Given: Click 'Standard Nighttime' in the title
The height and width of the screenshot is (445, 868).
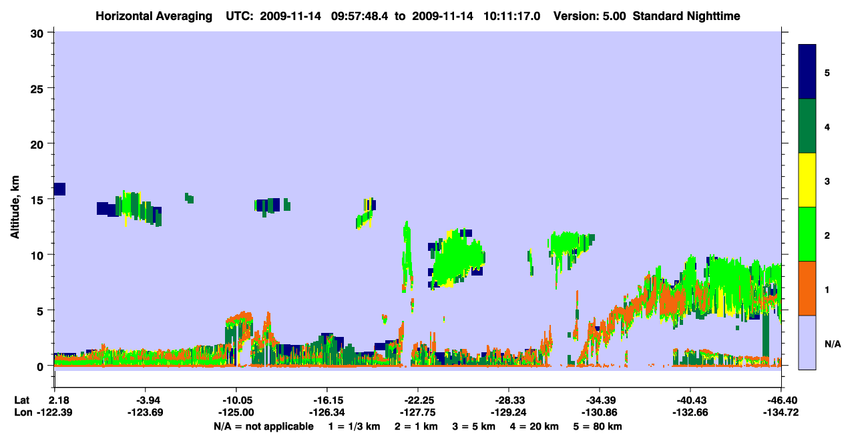Looking at the screenshot, I should point(686,15).
